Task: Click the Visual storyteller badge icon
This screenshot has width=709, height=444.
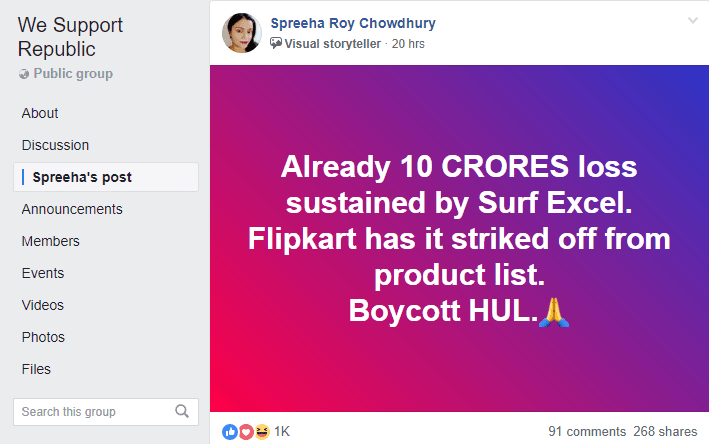Action: (276, 44)
